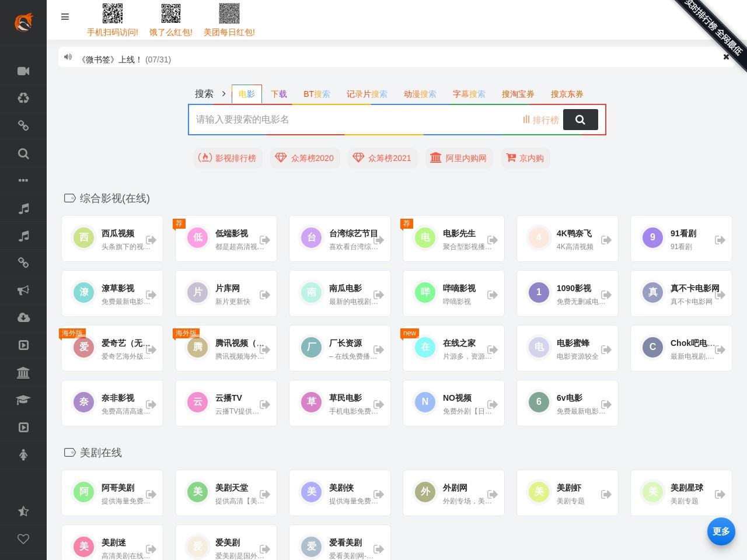The image size is (747, 560).
Task: Click the sidebar child figure icon
Action: (23, 454)
